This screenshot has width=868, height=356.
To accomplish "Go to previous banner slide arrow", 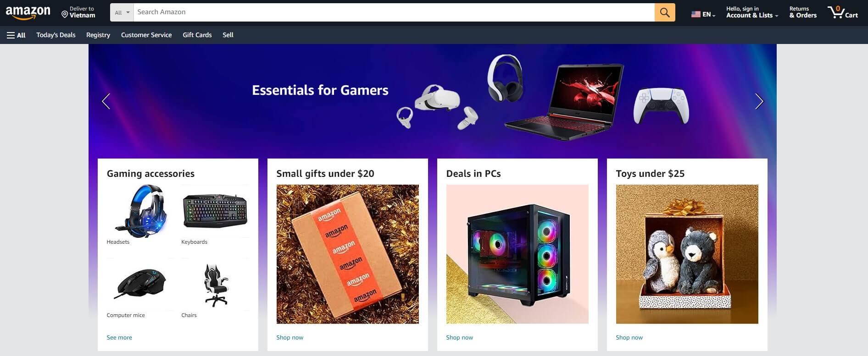I will pos(106,101).
